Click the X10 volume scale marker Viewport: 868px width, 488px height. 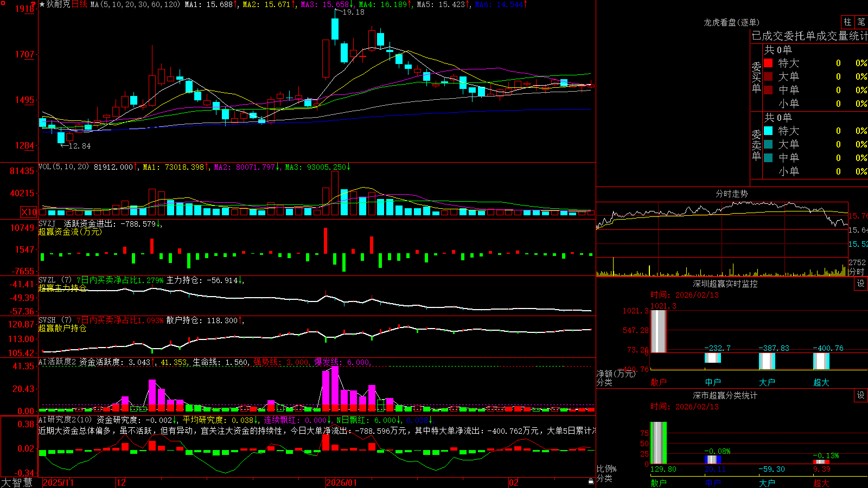[29, 212]
